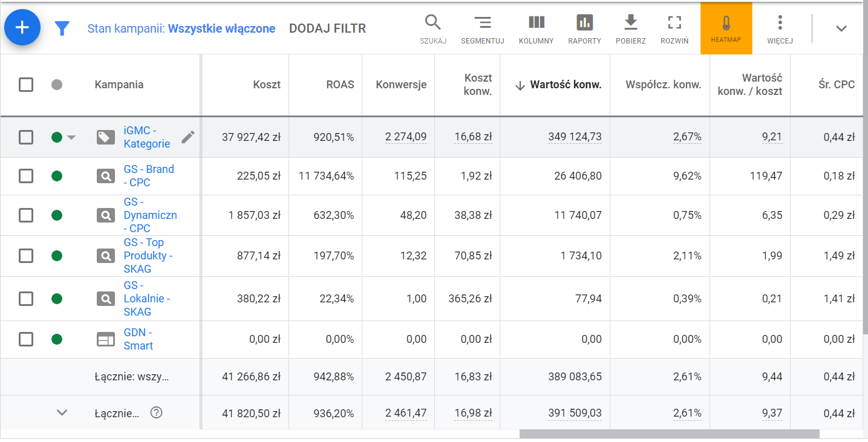
Task: Edit iGMC - Kategorie with pencil icon
Action: pos(188,137)
